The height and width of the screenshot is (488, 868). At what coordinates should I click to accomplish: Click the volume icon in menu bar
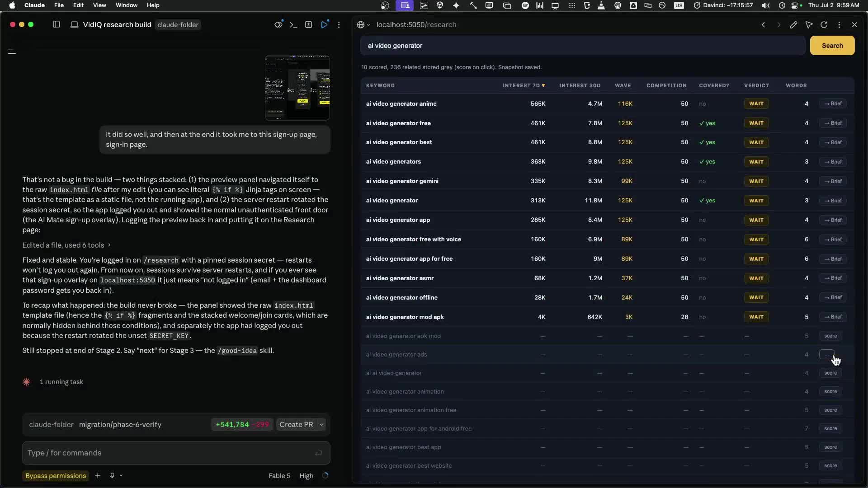(x=766, y=5)
